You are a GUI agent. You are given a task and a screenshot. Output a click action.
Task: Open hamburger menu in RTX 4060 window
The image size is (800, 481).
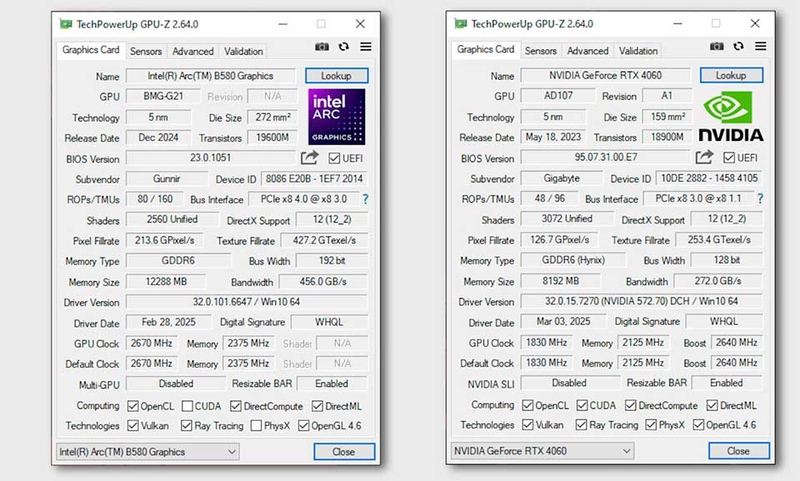click(x=761, y=46)
